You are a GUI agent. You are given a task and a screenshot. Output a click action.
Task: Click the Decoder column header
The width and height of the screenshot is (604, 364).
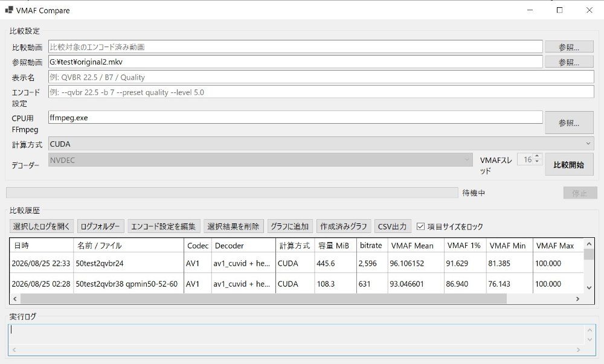point(243,246)
